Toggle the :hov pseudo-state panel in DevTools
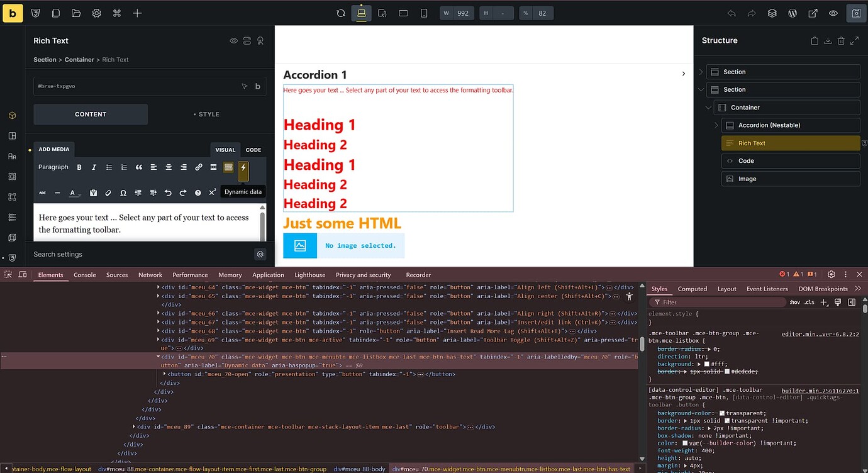This screenshot has width=868, height=473. (x=794, y=302)
